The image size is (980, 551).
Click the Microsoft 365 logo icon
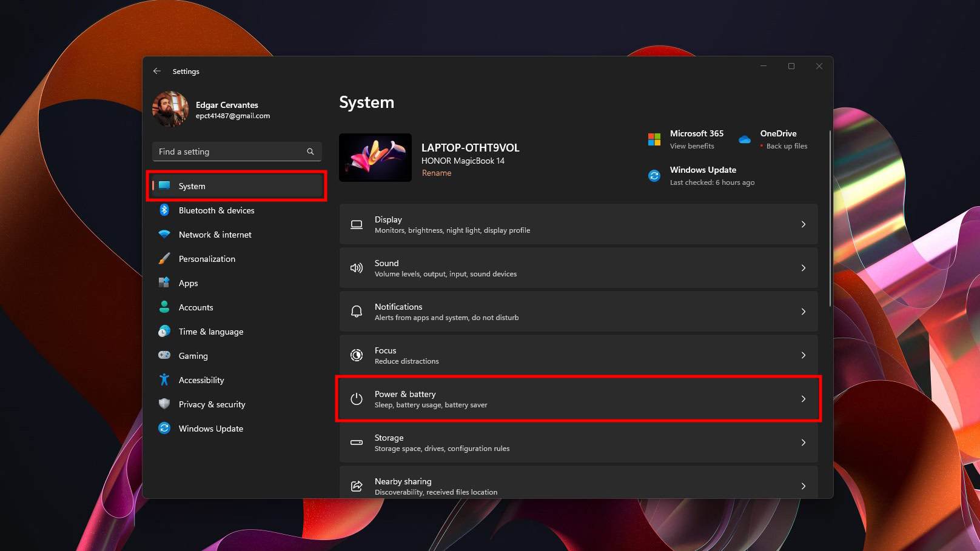coord(654,139)
